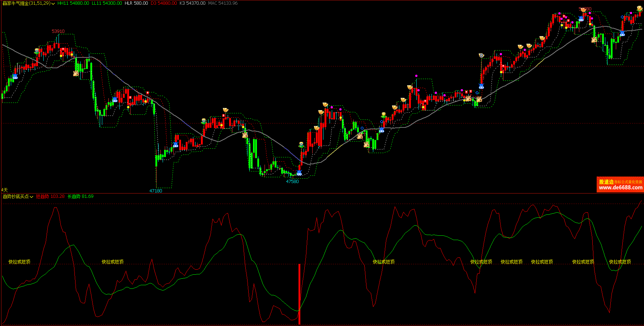Click the 赢家牛气掘金(31,51,29) indicator title

point(26,3)
